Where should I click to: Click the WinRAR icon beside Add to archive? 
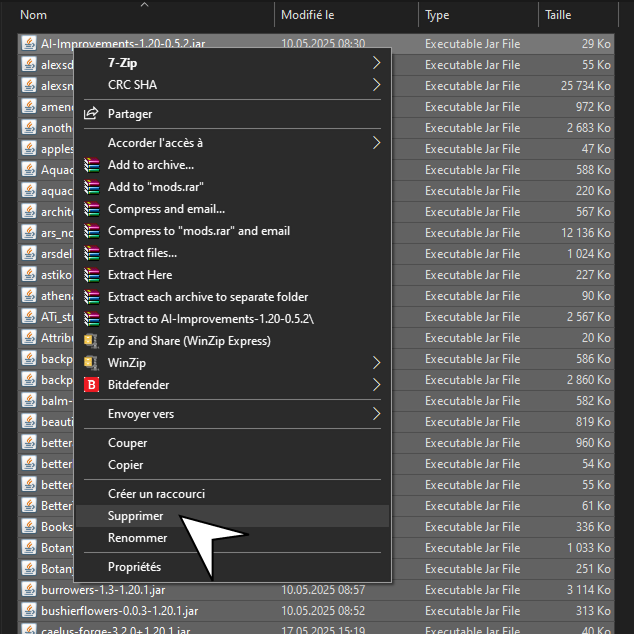tap(92, 165)
